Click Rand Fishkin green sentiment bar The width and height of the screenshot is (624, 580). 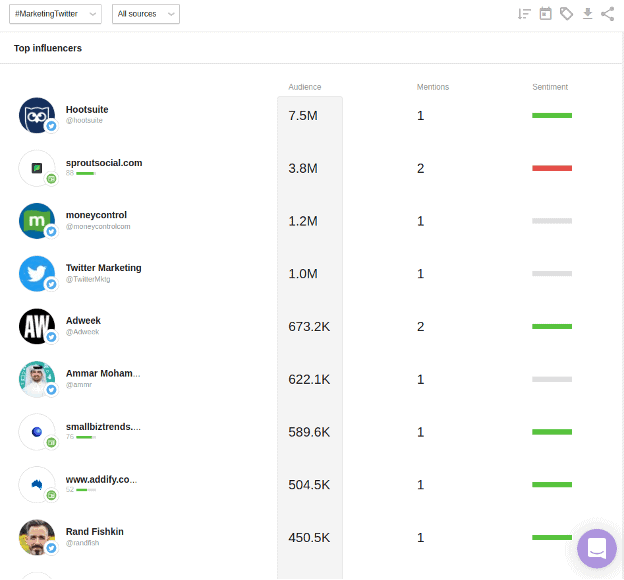point(552,537)
